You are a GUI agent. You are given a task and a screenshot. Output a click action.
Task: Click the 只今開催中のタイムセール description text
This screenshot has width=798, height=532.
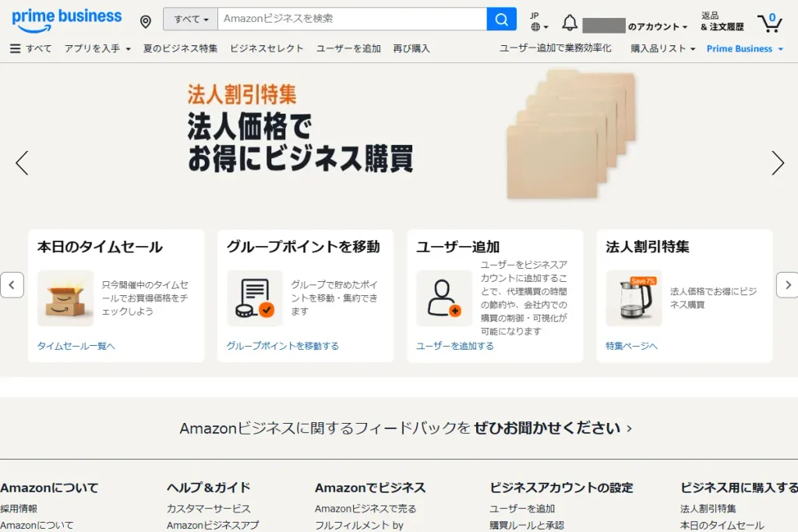point(144,298)
